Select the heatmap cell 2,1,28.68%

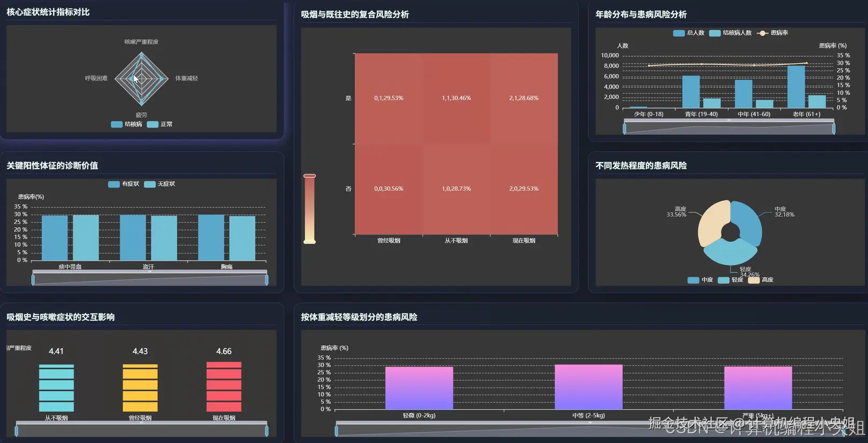tap(524, 98)
